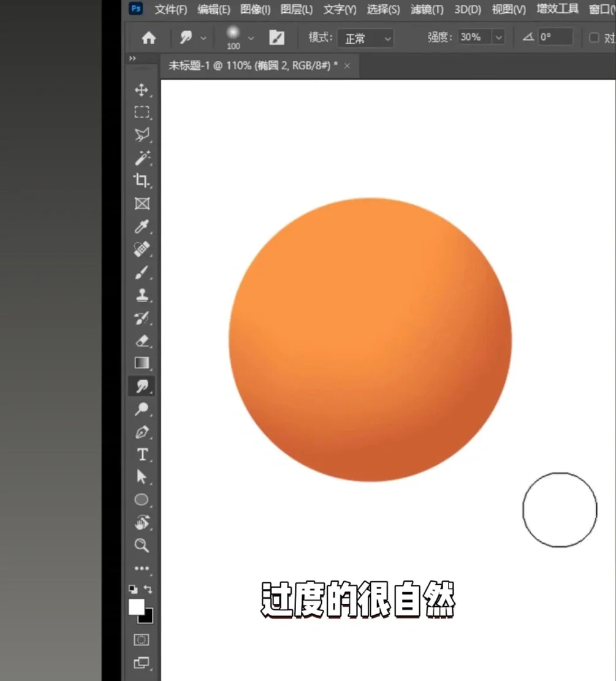Select the Eraser tool
The image size is (616, 681).
pos(142,340)
